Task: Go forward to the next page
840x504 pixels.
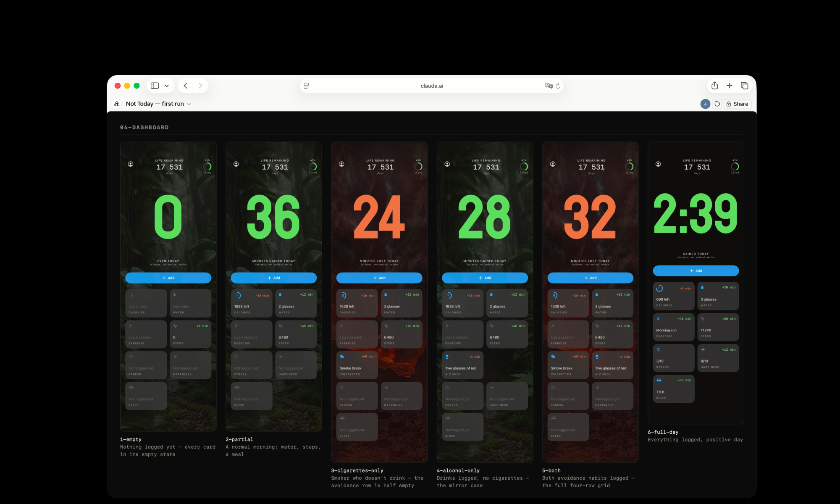Action: click(200, 86)
